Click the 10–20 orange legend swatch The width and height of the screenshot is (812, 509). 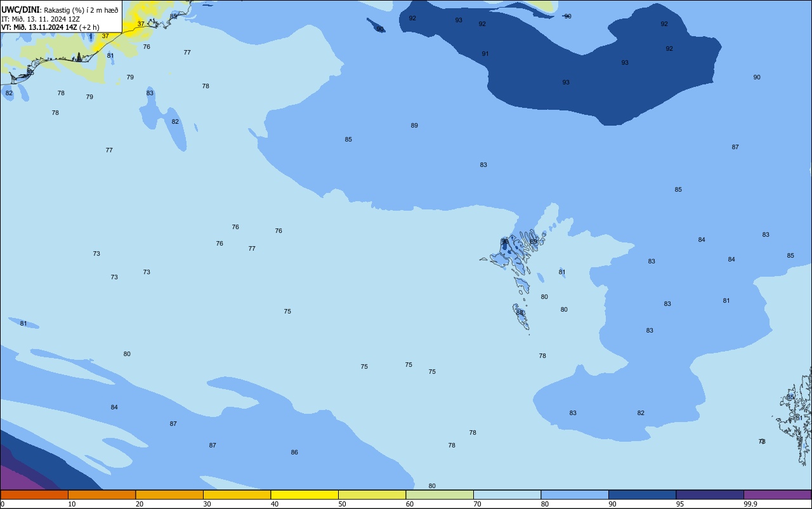click(x=101, y=494)
